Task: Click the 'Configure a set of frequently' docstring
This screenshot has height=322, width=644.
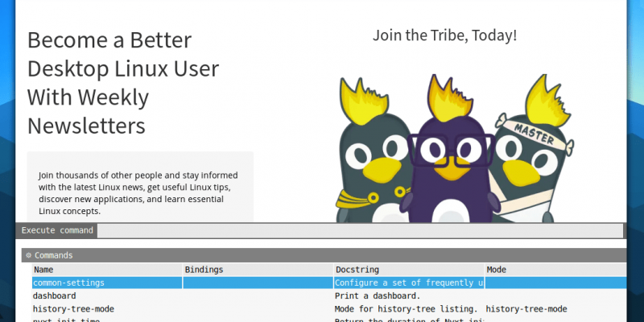Action: [x=409, y=283]
